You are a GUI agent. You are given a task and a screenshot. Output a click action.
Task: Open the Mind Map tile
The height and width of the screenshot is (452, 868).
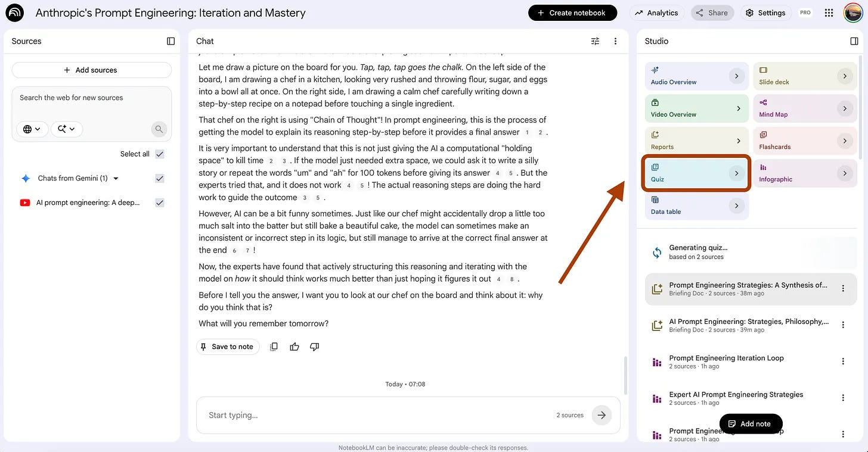[x=805, y=108]
